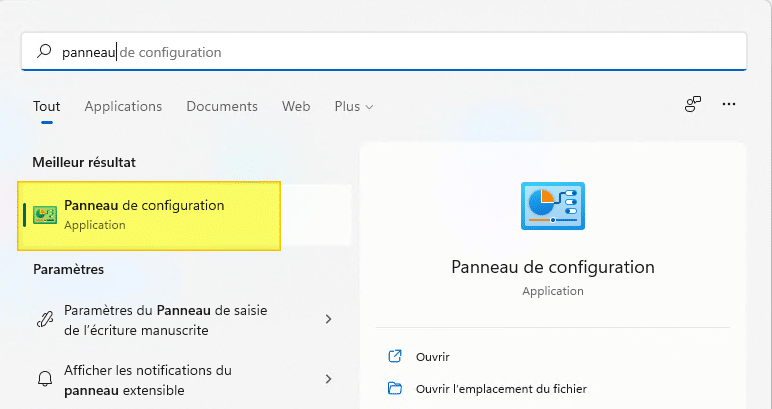
Task: Click the magnifier icon in search box
Action: point(43,51)
